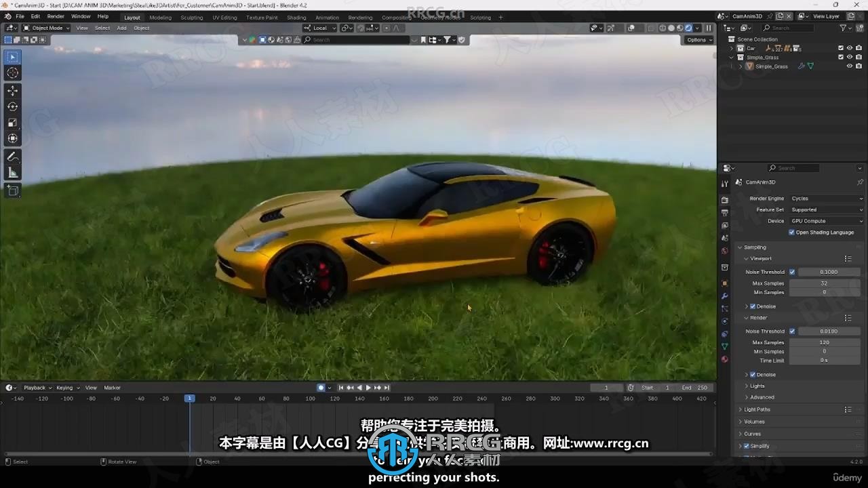This screenshot has width=868, height=488.
Task: Select the Select Box tool
Action: coord(12,57)
